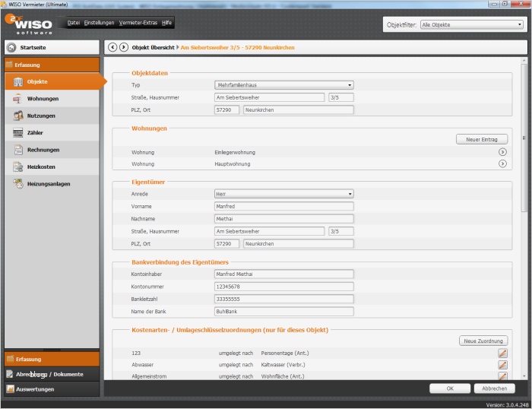Open the Startseite home icon
Image resolution: width=532 pixels, height=409 pixels.
click(x=12, y=47)
